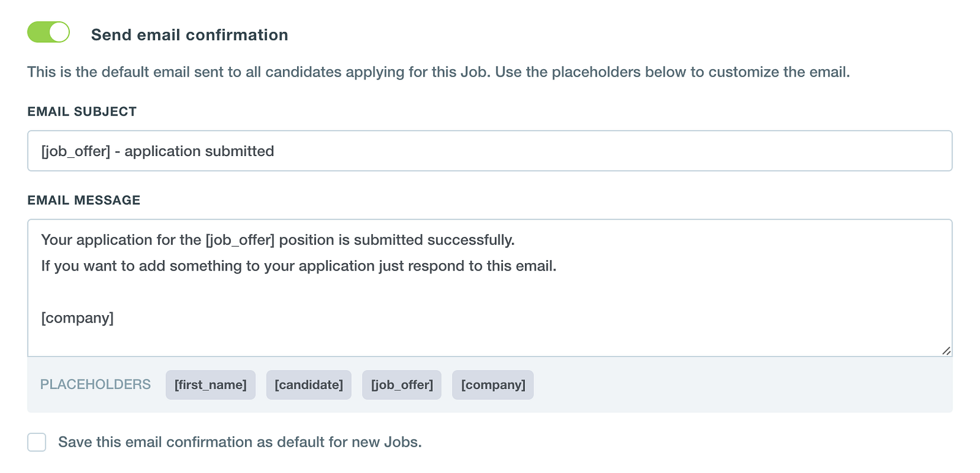
Task: Click the [job_offer] chip in the Placeholders bar
Action: pyautogui.click(x=402, y=385)
